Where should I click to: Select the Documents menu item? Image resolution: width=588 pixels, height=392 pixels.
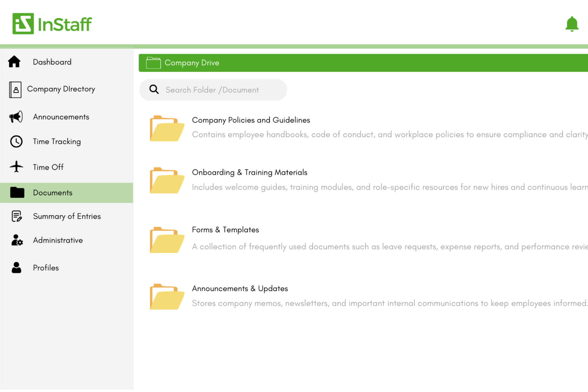point(66,193)
